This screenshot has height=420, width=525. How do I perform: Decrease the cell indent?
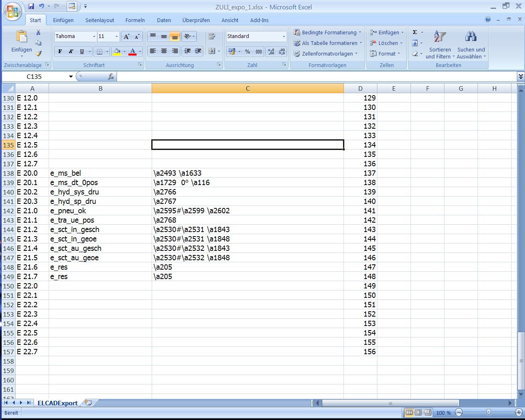[x=187, y=51]
